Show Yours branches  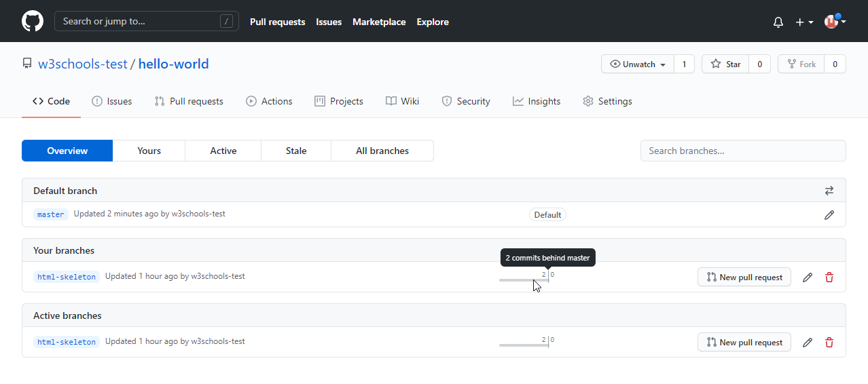[149, 151]
